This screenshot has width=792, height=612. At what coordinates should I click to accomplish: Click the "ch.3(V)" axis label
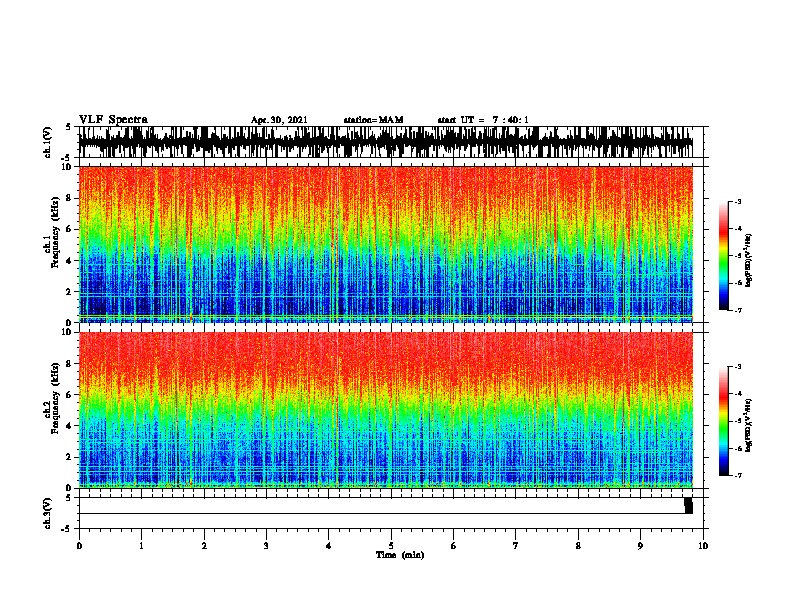pyautogui.click(x=48, y=513)
